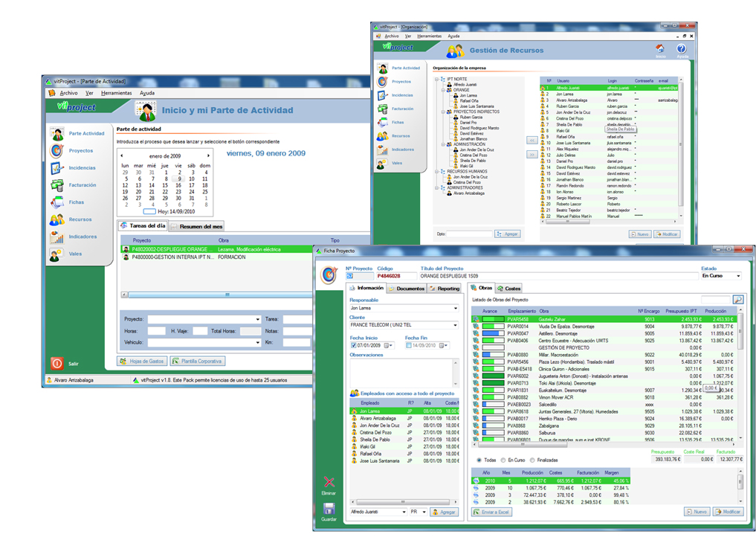Click the Horas input field
756x543 pixels.
coord(156,331)
